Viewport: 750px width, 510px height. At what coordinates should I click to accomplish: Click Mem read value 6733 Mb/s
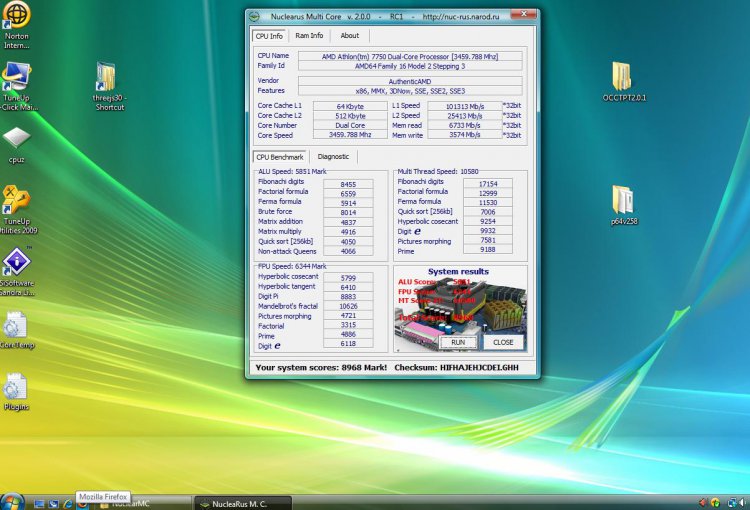point(464,125)
